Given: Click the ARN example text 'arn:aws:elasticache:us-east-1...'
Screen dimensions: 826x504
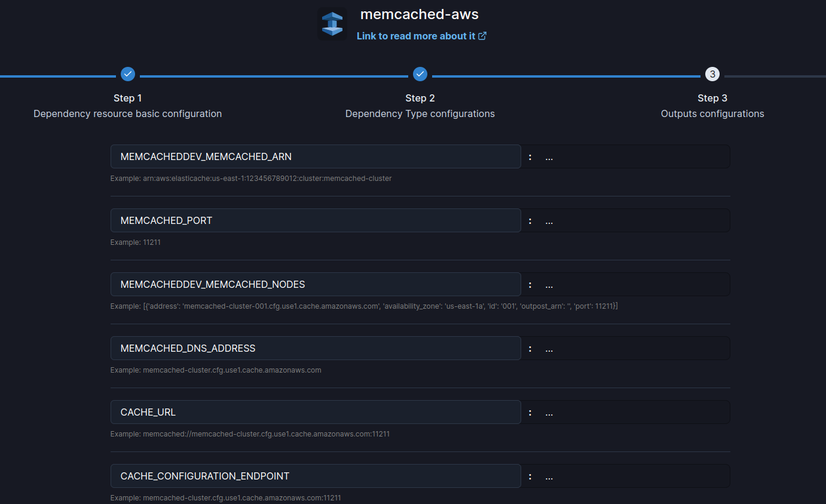Looking at the screenshot, I should (251, 179).
